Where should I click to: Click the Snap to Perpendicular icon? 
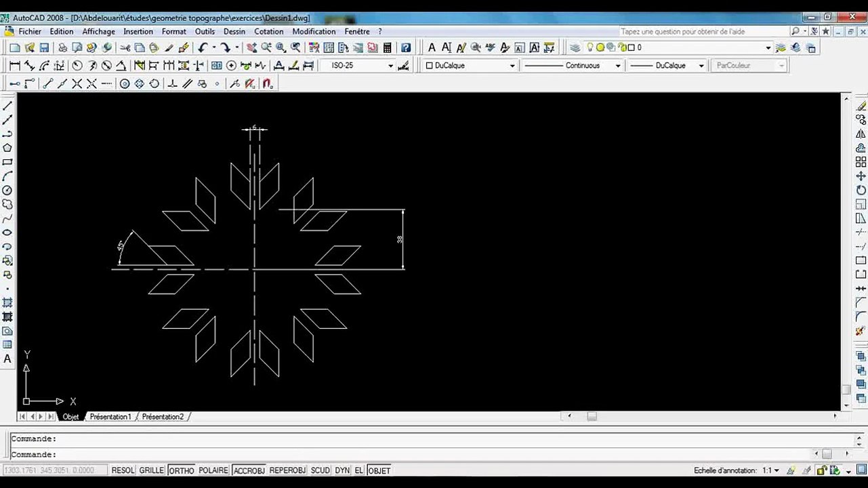pos(173,84)
